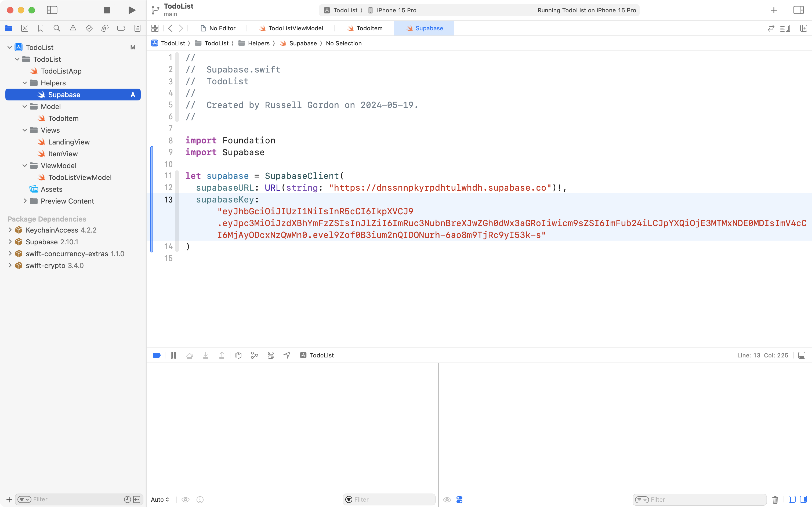The image size is (812, 507).
Task: Open the debug memory graph
Action: [x=254, y=355]
